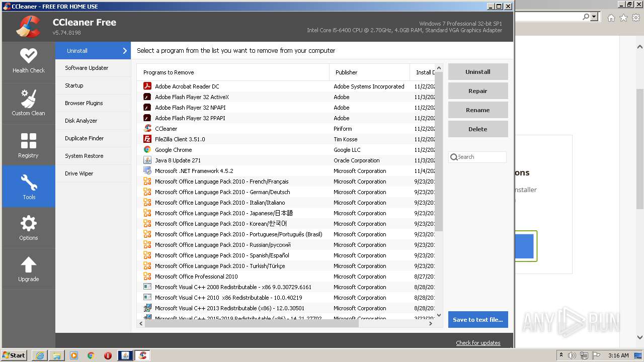Screen dimensions: 644x362
Task: Open the Duplicate Finder tab
Action: pos(93,138)
